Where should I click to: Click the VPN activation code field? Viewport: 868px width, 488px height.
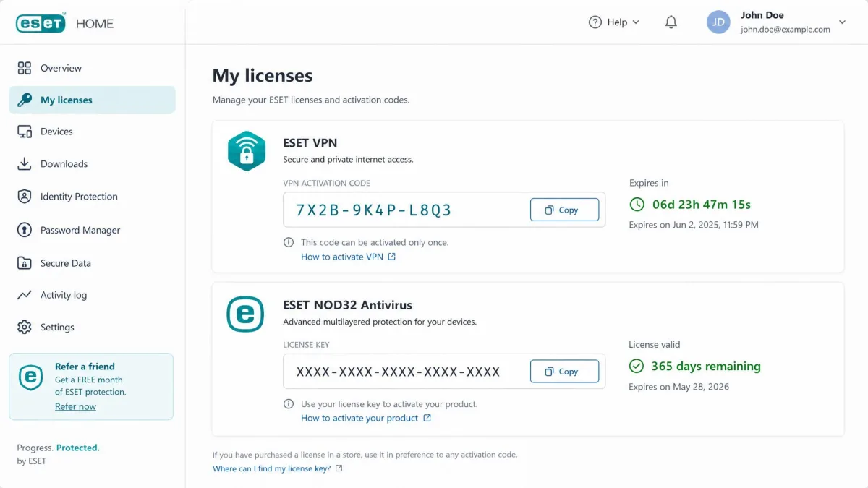(x=444, y=210)
